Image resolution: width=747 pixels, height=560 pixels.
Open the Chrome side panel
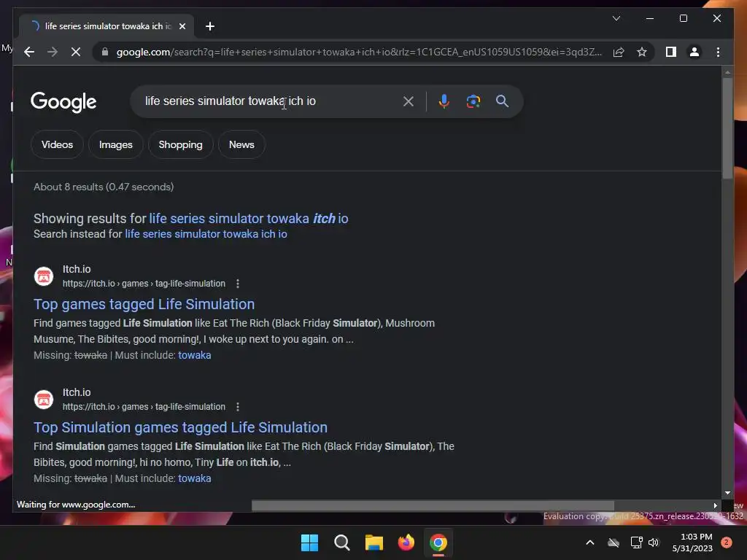tap(671, 52)
